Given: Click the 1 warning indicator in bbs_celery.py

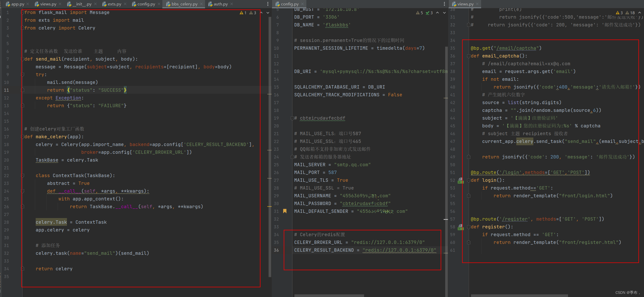Looking at the screenshot, I should 243,13.
